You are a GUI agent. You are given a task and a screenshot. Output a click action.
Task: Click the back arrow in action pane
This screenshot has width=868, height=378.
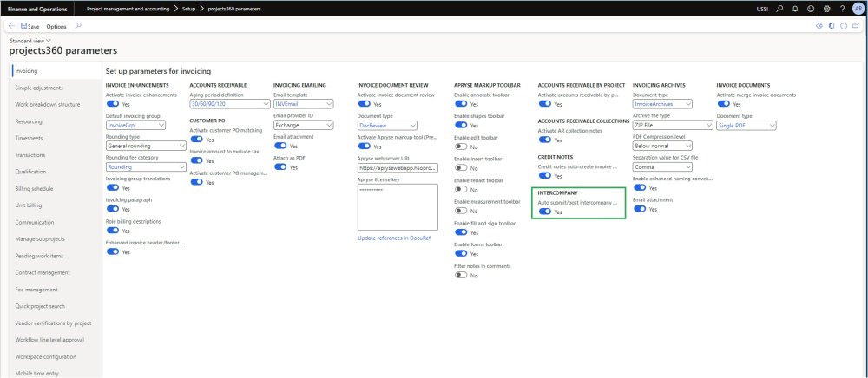[10, 26]
